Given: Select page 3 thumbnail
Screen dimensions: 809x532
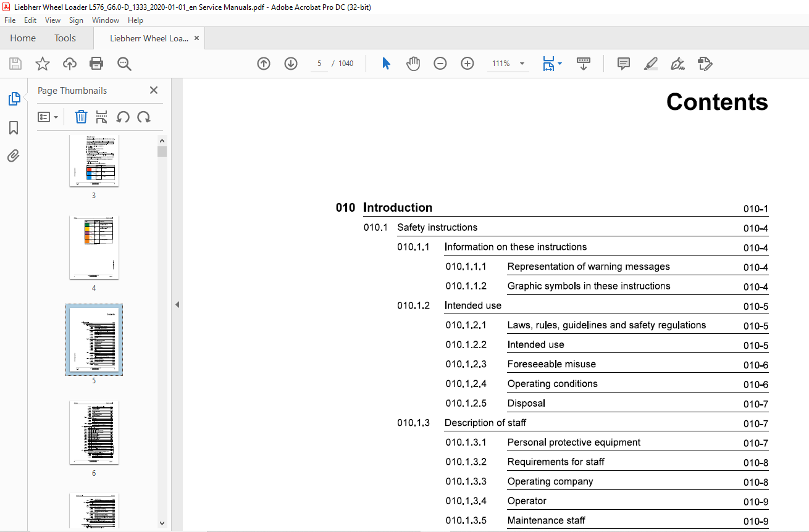Looking at the screenshot, I should (x=94, y=160).
